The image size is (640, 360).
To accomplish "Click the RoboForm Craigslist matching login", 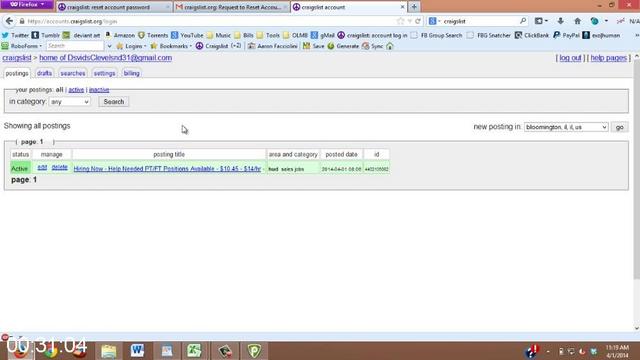I will click(218, 46).
